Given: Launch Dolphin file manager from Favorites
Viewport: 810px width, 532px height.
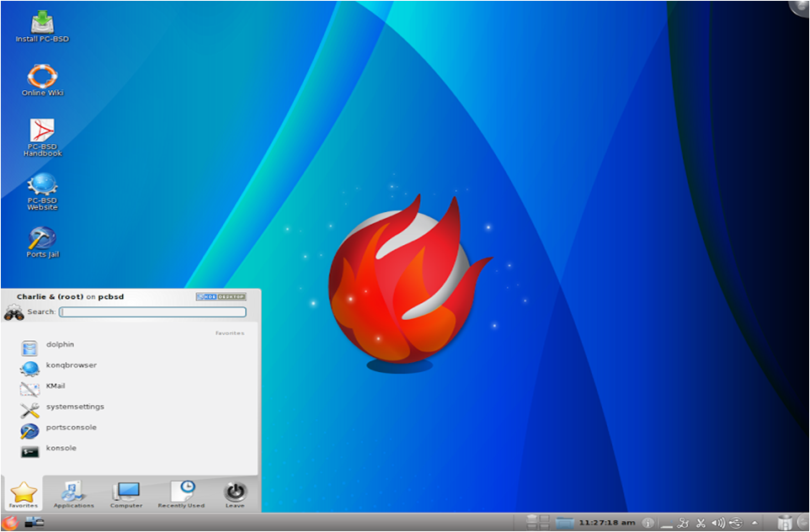Looking at the screenshot, I should (59, 345).
